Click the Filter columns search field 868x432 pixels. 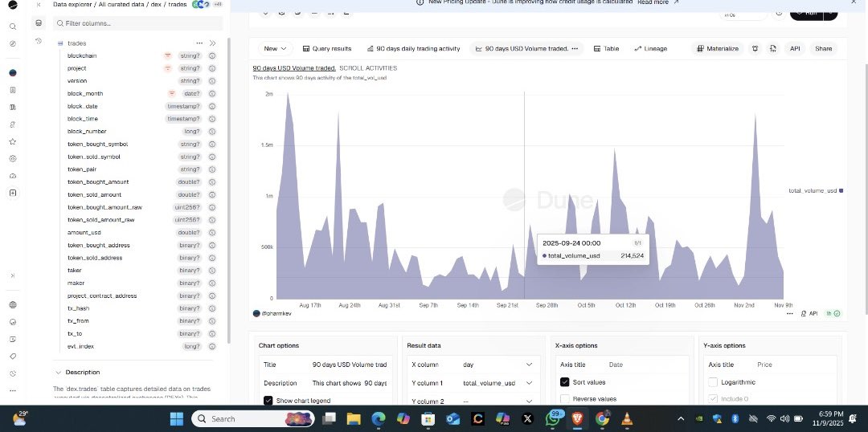coord(138,23)
